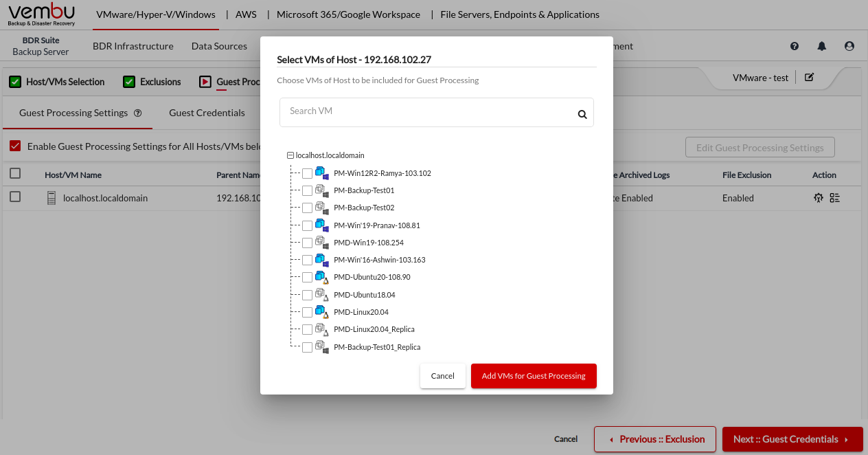Viewport: 868px width, 455px height.
Task: Open the user account profile icon
Action: 849,46
